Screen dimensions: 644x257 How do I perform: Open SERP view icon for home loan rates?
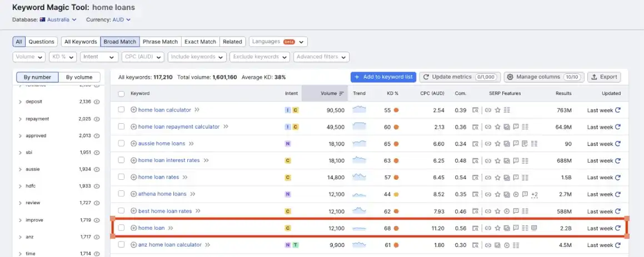tap(475, 178)
